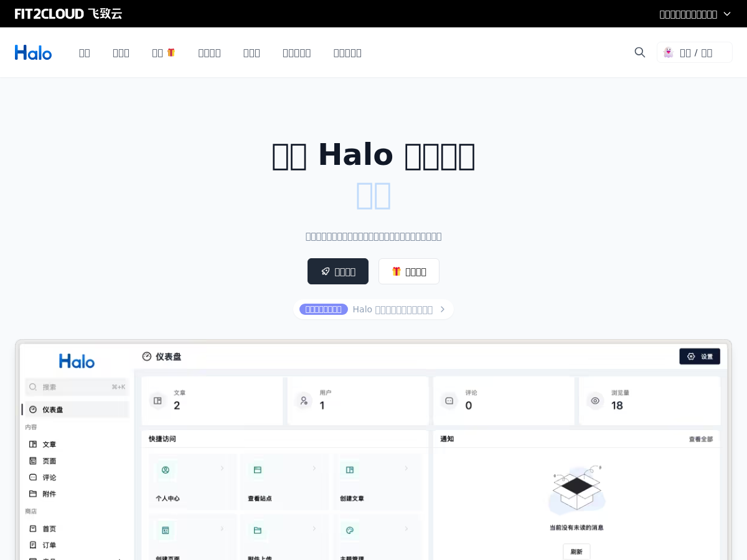Screen dimensions: 747x560
Task: Click the gift icon in the nav menu
Action: pyautogui.click(x=171, y=52)
